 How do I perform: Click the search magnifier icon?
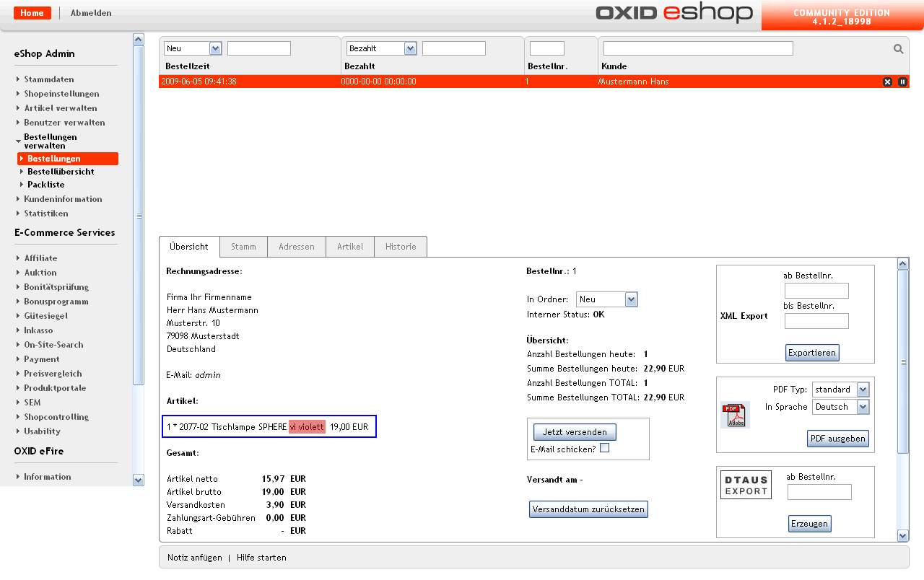[x=898, y=49]
